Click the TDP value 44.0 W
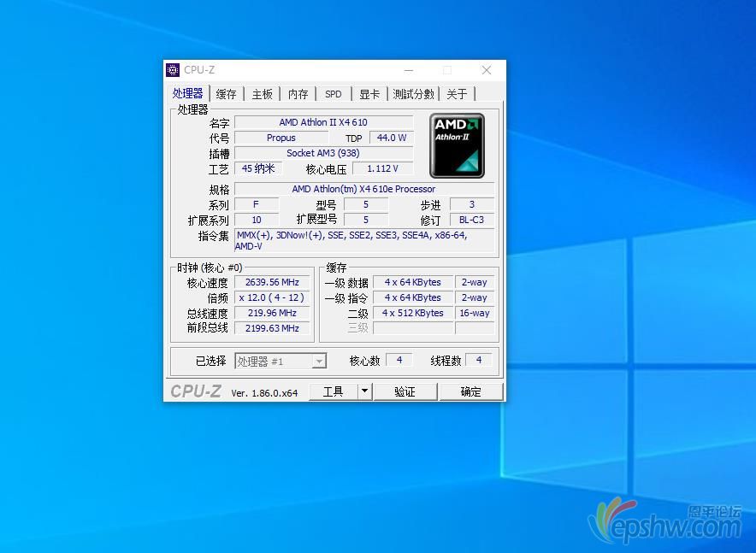Screen dimensions: 756x553 392,138
